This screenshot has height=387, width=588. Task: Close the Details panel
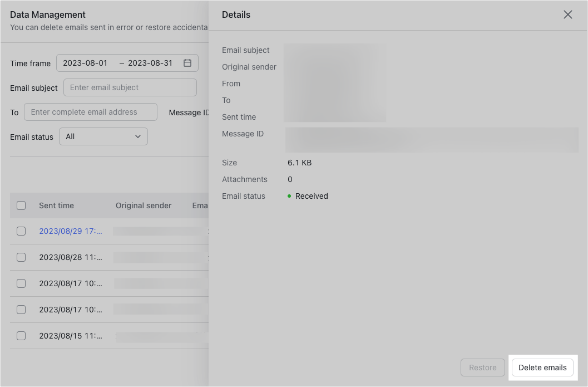pyautogui.click(x=568, y=14)
